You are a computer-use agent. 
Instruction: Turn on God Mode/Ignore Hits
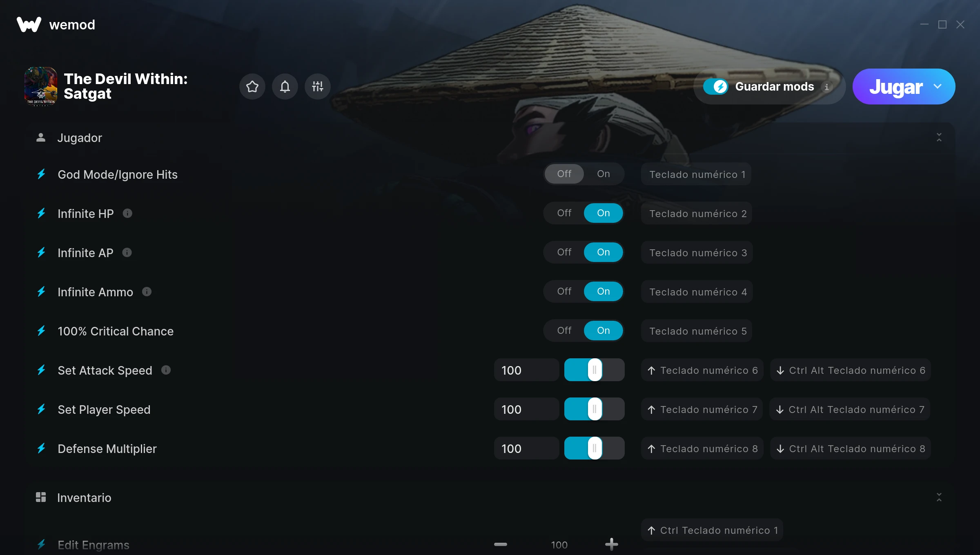[604, 174]
